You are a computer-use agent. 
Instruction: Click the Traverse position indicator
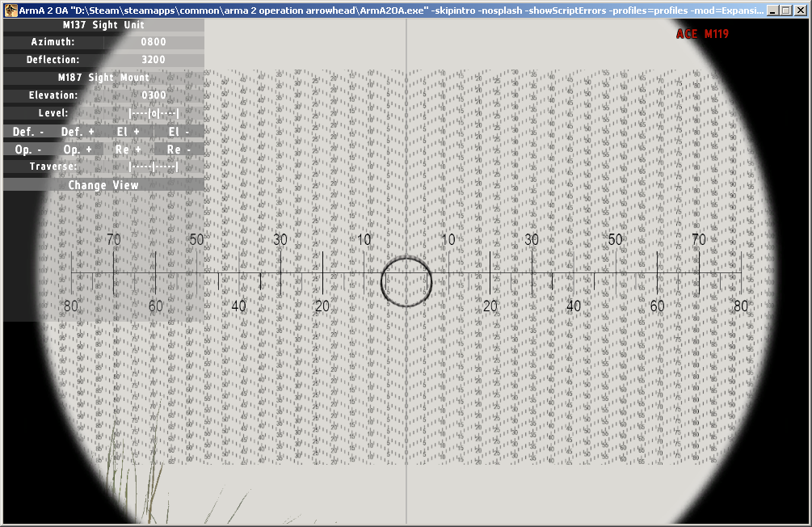tap(154, 167)
